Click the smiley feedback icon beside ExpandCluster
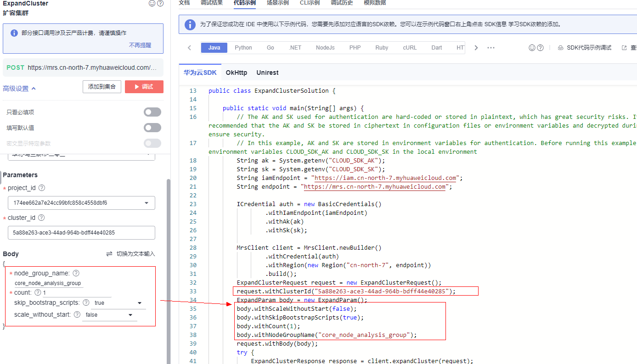Viewport: 637px width, 364px height. [152, 3]
